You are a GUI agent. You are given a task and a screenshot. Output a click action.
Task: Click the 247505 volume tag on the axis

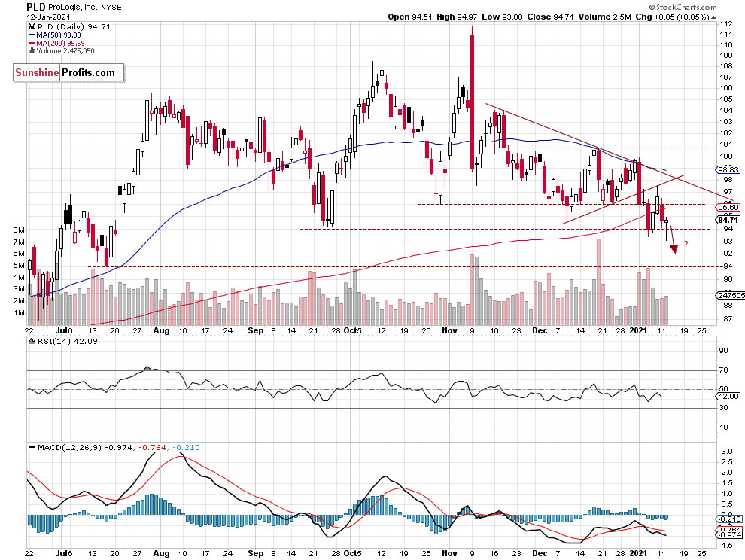point(730,295)
